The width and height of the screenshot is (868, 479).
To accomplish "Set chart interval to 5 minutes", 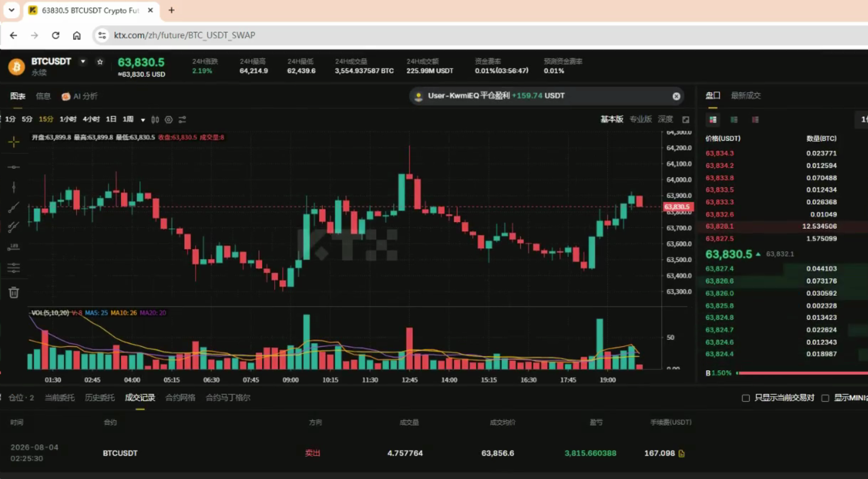I will (x=27, y=119).
